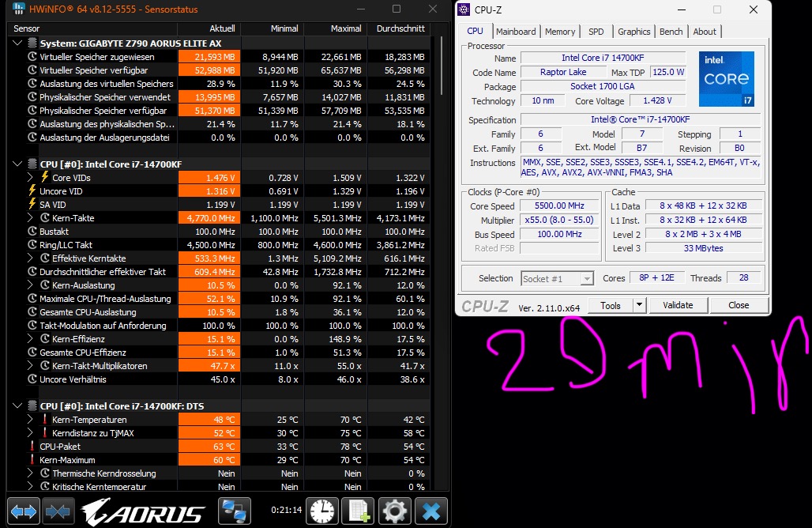The height and width of the screenshot is (528, 812).
Task: Expand the Kern-Auslastung row
Action: (x=30, y=285)
